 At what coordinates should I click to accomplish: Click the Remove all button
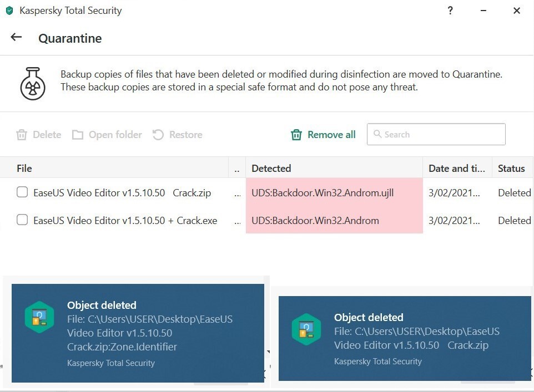pos(331,135)
